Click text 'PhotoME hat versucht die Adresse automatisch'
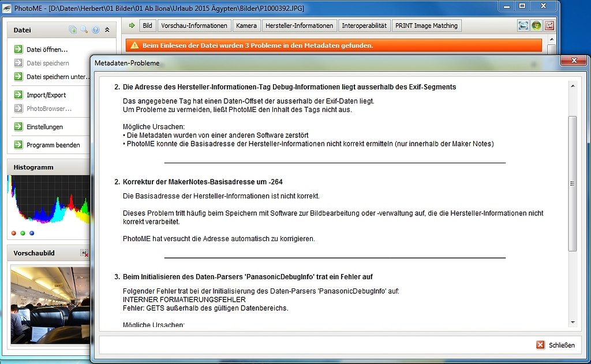591x364 pixels. 219,238
